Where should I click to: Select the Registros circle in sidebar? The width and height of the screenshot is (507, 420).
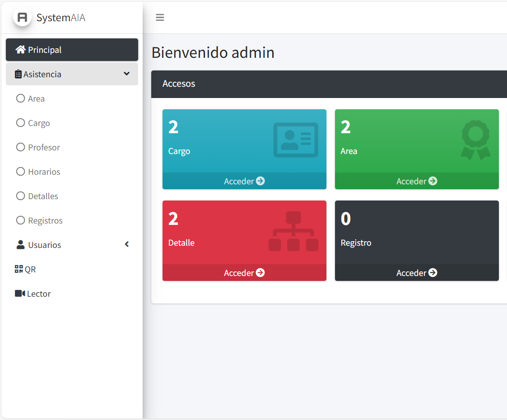[20, 220]
